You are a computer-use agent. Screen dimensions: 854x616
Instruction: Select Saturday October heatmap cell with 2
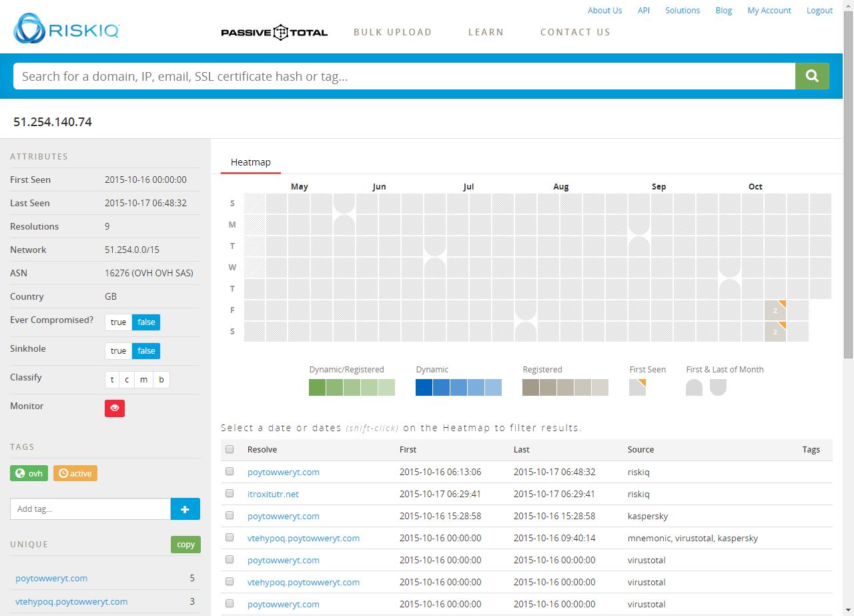click(775, 332)
